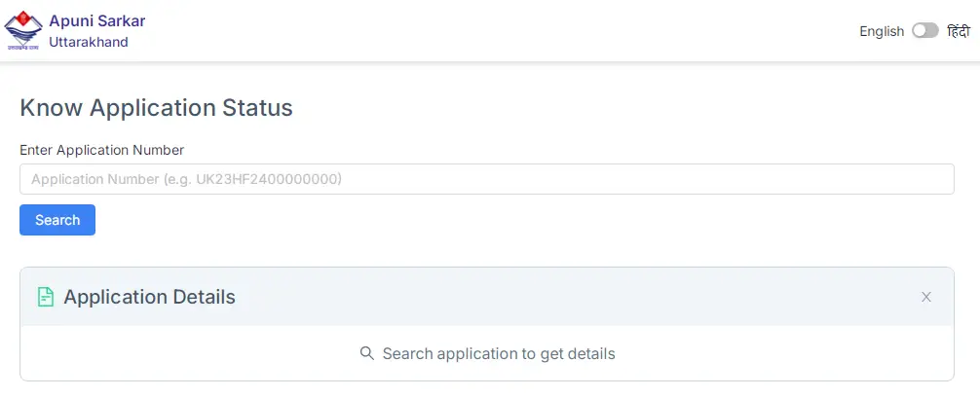Click the Uttarakhand subtitle under Apuni Sarkar
The image size is (980, 398).
click(88, 42)
